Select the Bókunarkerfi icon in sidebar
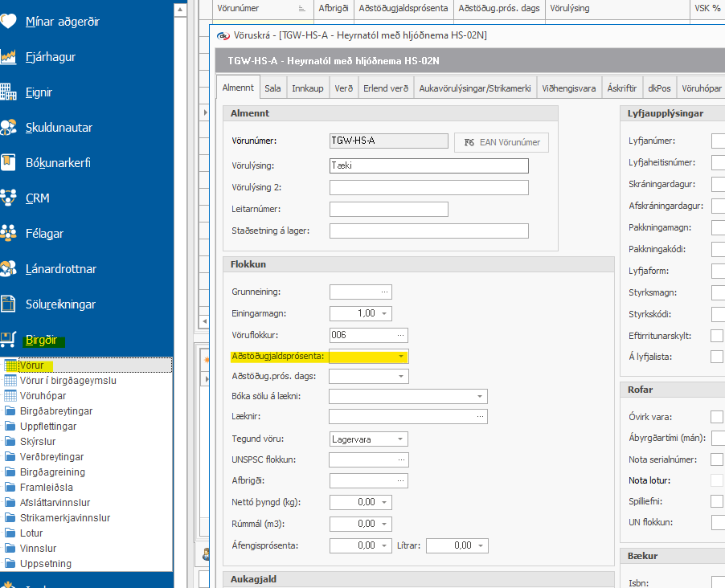This screenshot has height=588, width=725. coord(9,162)
